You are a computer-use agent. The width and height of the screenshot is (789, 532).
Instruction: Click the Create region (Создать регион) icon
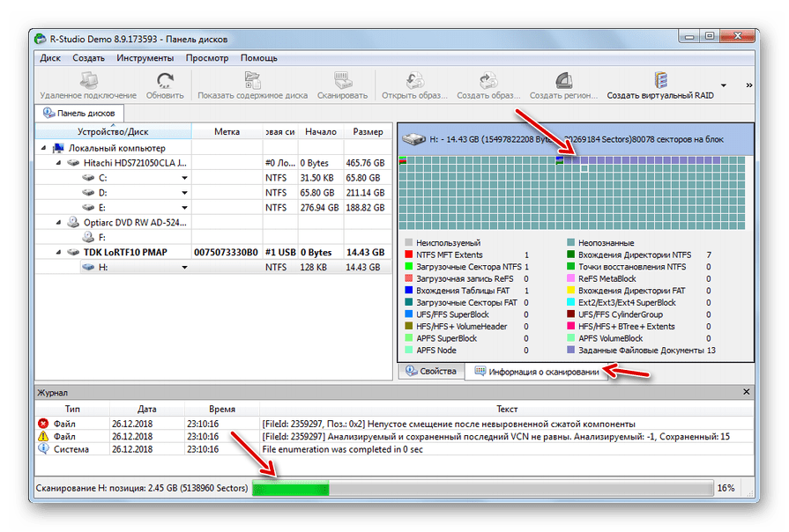point(563,80)
